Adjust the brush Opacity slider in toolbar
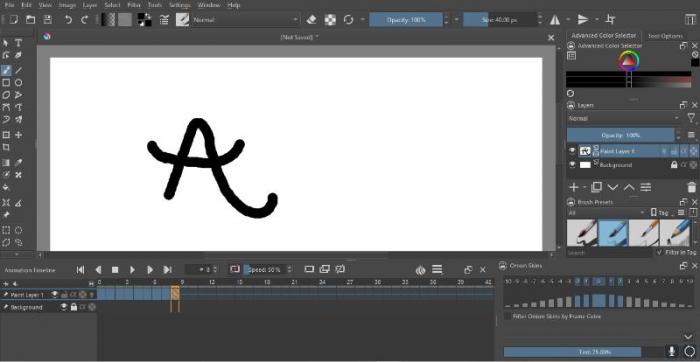700x362 pixels. pyautogui.click(x=406, y=20)
